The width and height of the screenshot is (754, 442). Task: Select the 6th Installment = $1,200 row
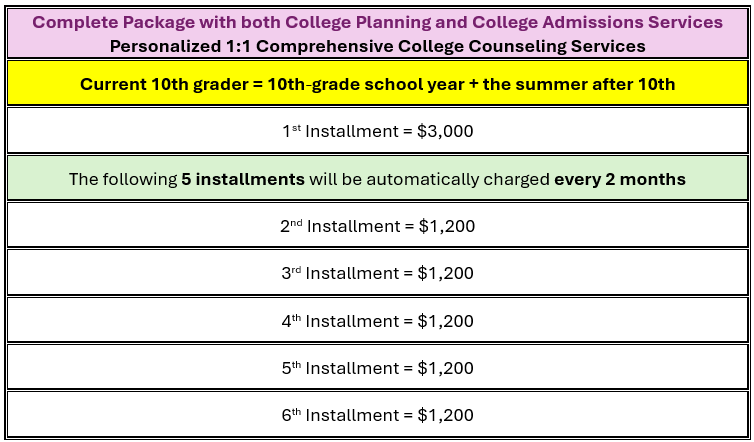tap(377, 414)
